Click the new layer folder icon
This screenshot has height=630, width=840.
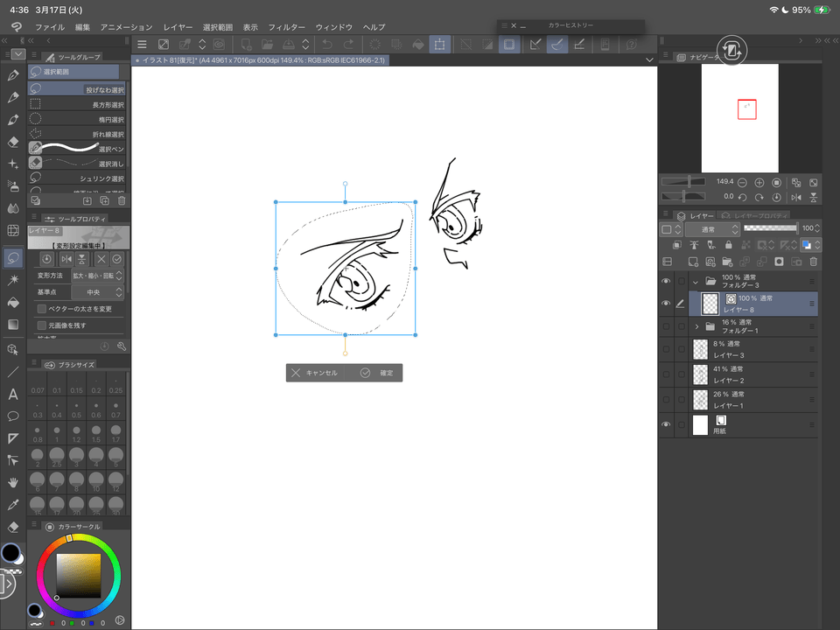point(727,262)
